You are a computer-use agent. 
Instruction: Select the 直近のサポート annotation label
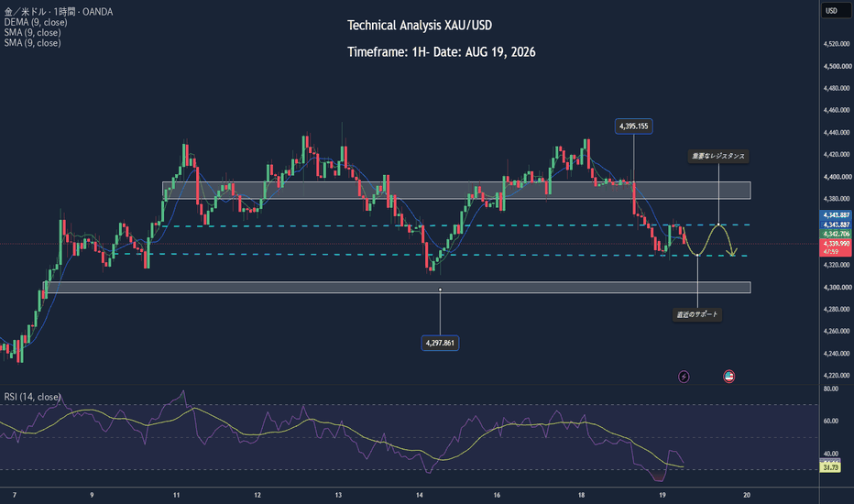[x=697, y=314]
